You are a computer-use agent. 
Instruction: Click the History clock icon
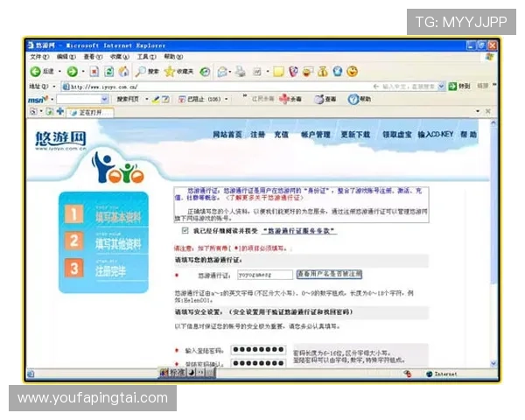(205, 72)
